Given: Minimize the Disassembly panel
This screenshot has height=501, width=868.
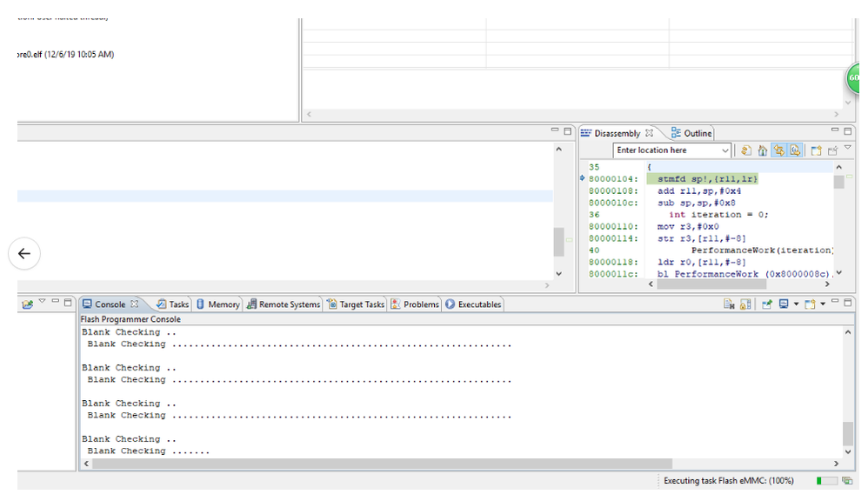Looking at the screenshot, I should pyautogui.click(x=835, y=130).
